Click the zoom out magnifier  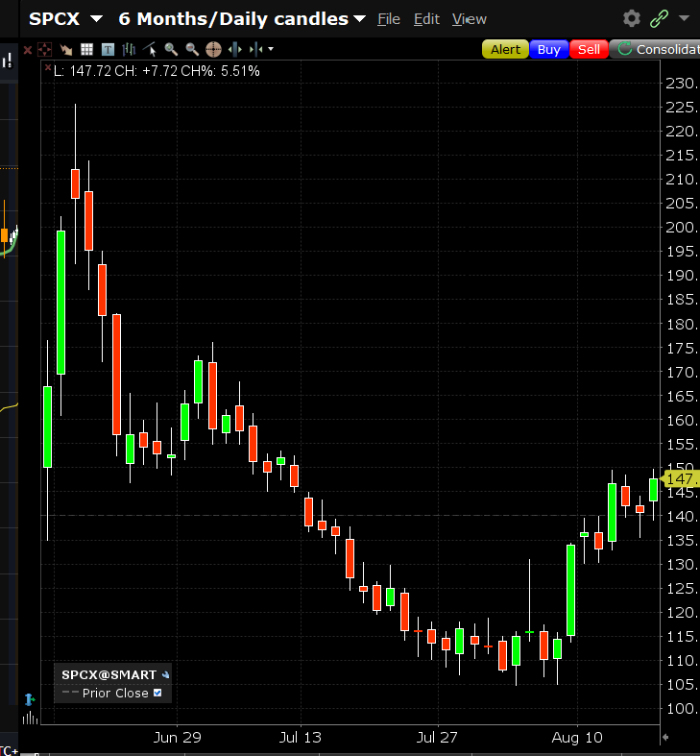coord(192,49)
